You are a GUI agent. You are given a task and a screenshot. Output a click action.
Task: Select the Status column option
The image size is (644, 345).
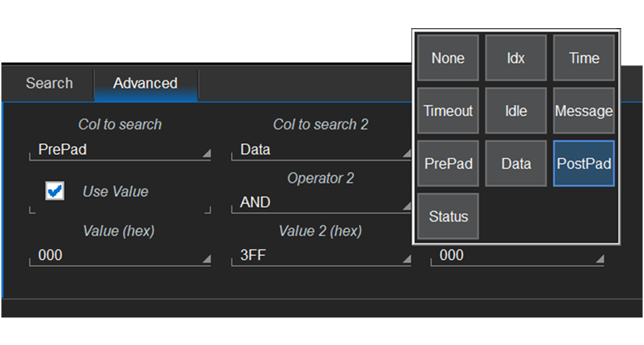click(448, 217)
